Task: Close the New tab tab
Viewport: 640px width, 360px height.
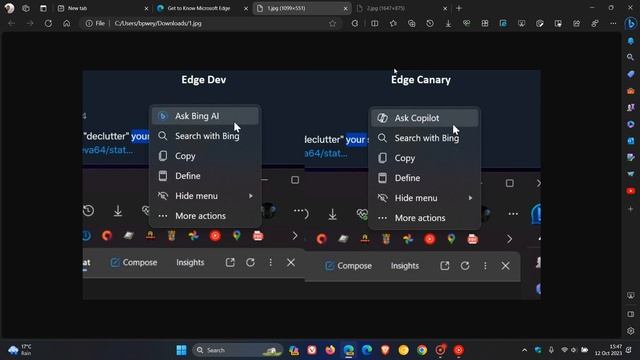Action: [146, 8]
